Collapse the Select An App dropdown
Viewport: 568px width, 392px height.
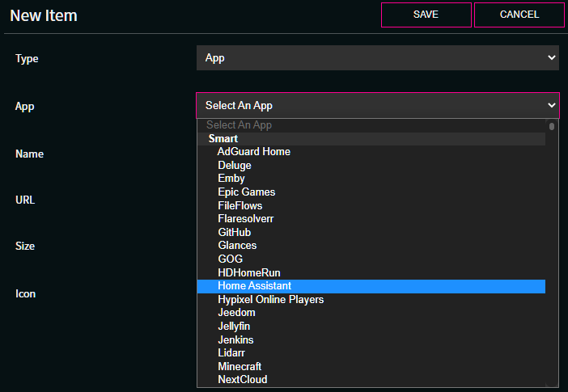pos(378,105)
